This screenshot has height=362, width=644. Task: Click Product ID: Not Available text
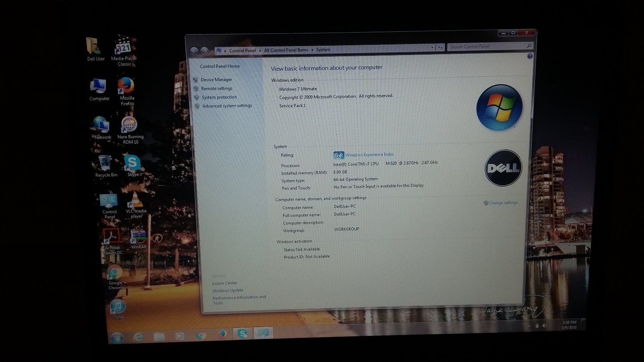[x=307, y=257]
